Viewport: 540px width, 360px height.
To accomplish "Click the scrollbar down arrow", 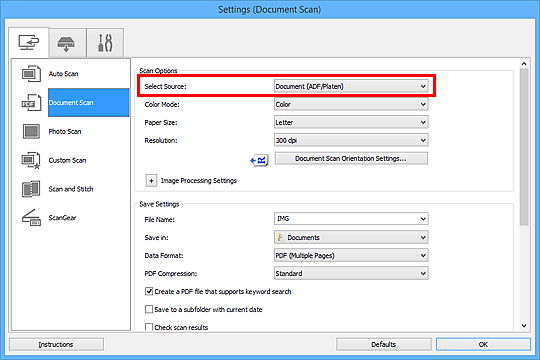I will [x=524, y=325].
